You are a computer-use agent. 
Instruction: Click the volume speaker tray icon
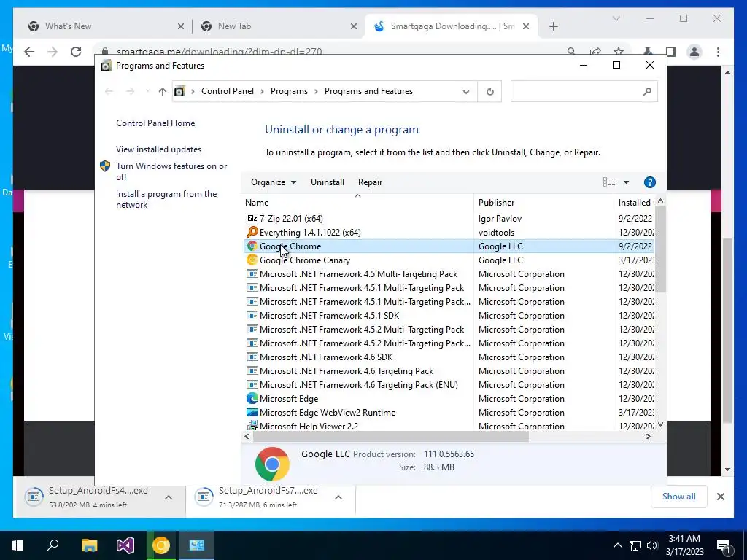click(x=652, y=545)
